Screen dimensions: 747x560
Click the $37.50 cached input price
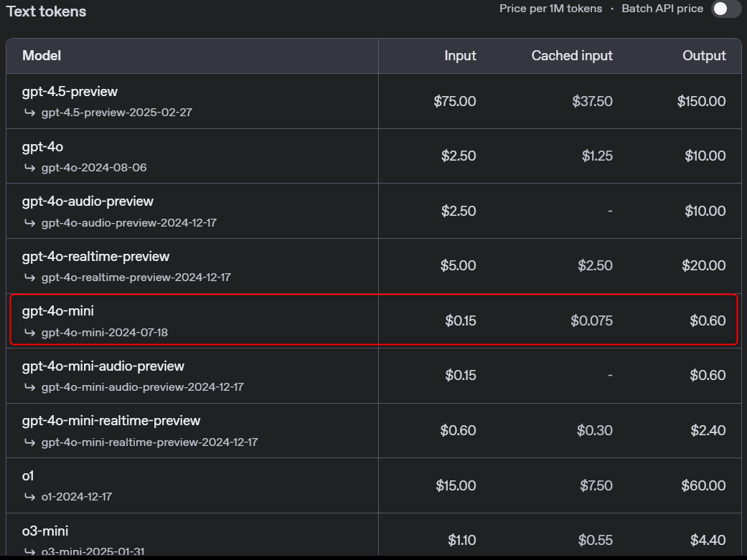click(592, 101)
